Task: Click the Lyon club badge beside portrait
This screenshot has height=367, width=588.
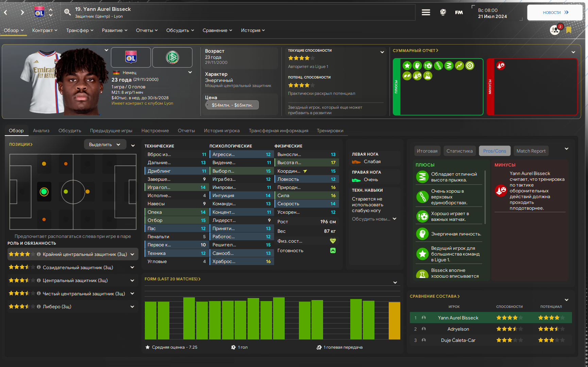Action: pyautogui.click(x=131, y=57)
